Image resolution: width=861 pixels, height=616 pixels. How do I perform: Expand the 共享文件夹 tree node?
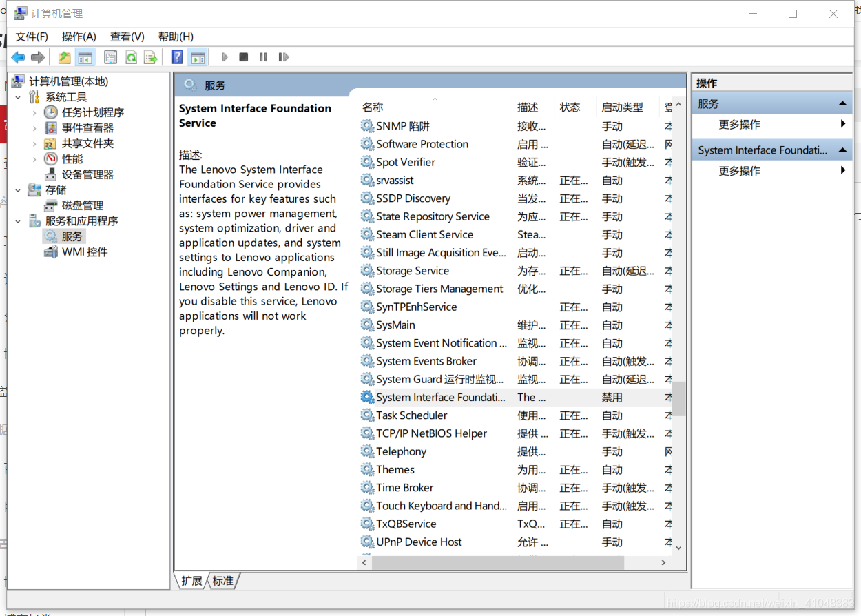pos(34,143)
